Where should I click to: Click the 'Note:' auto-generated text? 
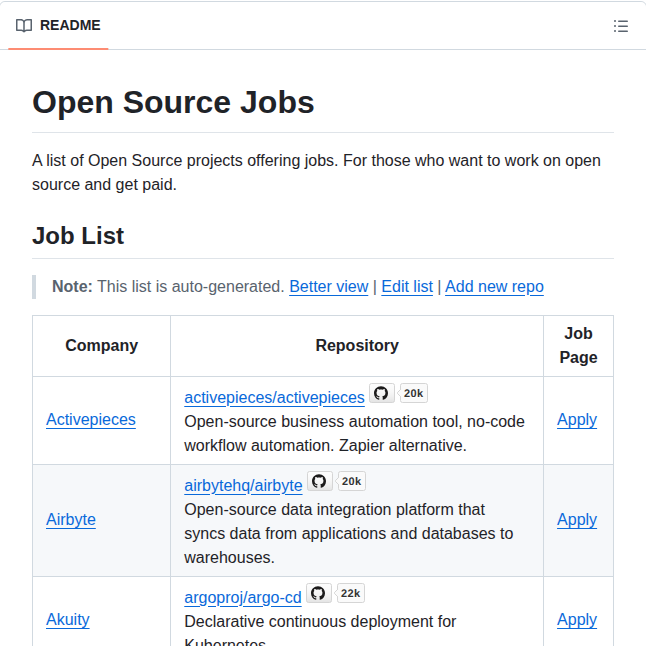[x=168, y=286]
